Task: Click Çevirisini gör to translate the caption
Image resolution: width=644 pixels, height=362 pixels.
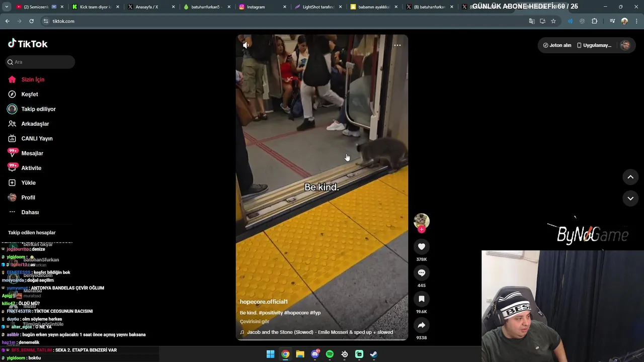Action: click(x=255, y=322)
